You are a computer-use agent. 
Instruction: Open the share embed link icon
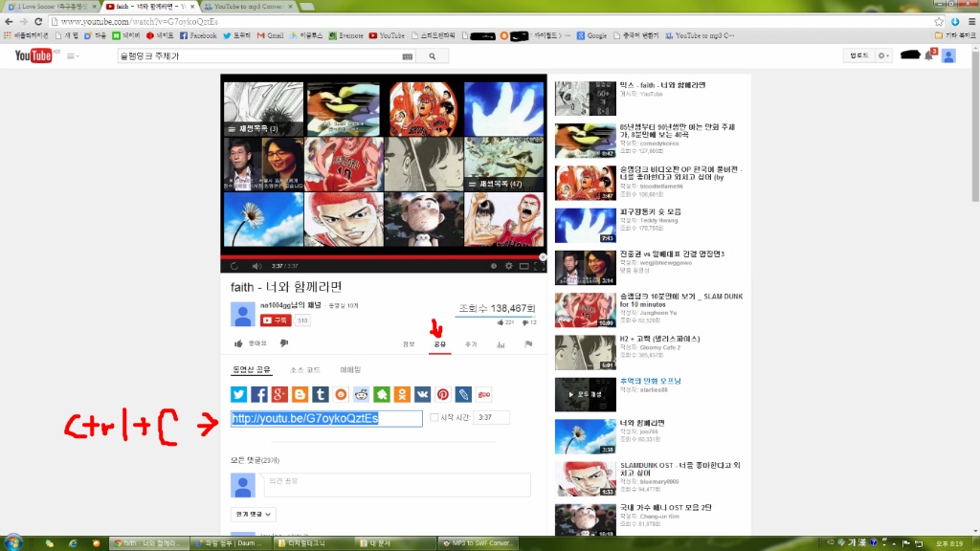463,393
